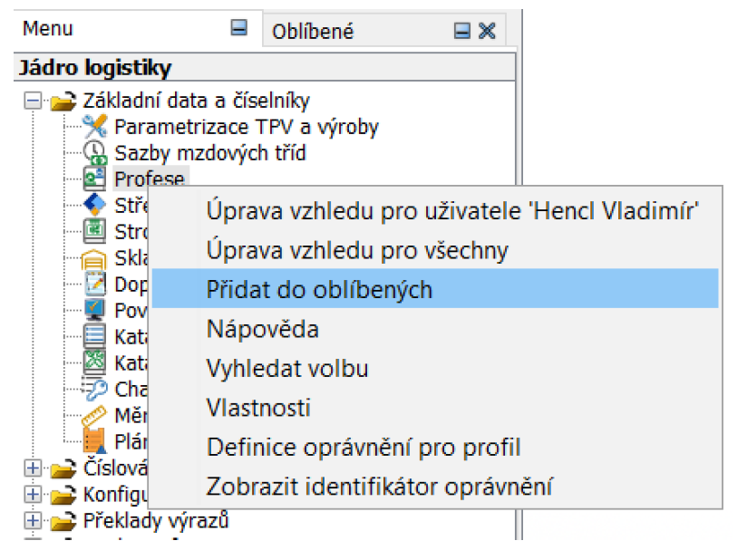Image resolution: width=747 pixels, height=560 pixels.
Task: Click the clock icon for Sazby mzdových tříd
Action: (x=95, y=153)
